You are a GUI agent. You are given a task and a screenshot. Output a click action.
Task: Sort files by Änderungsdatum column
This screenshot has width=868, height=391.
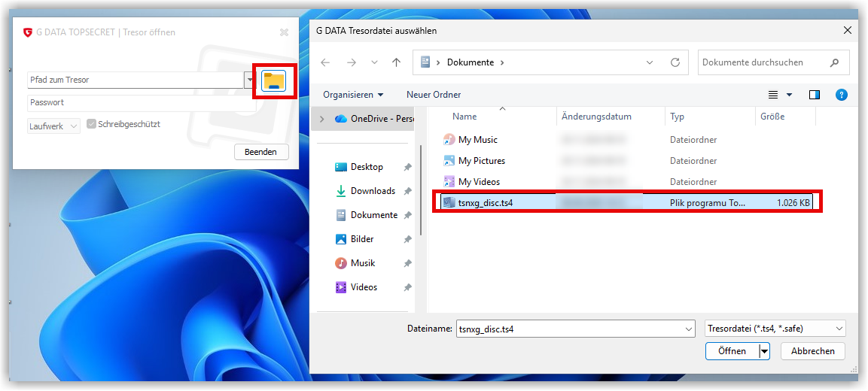click(x=596, y=117)
